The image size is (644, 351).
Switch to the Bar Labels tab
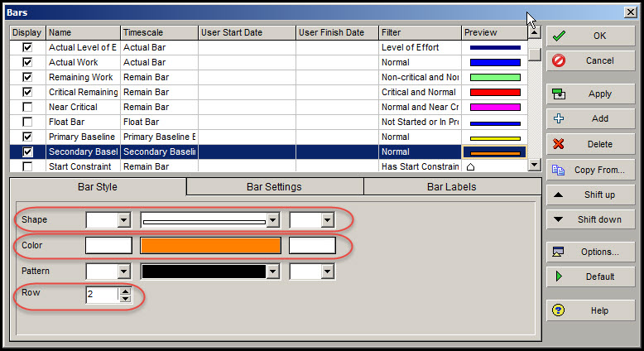451,187
